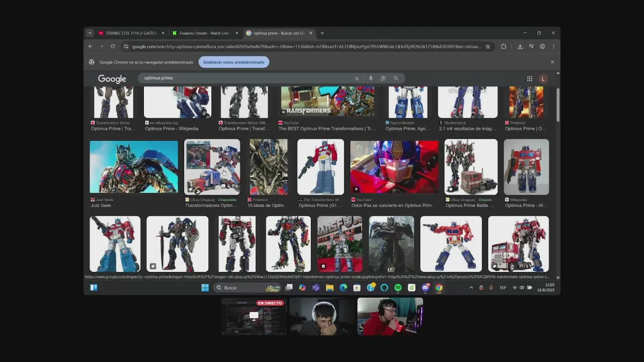Open Microsoft Edge from the taskbar

coord(343,288)
